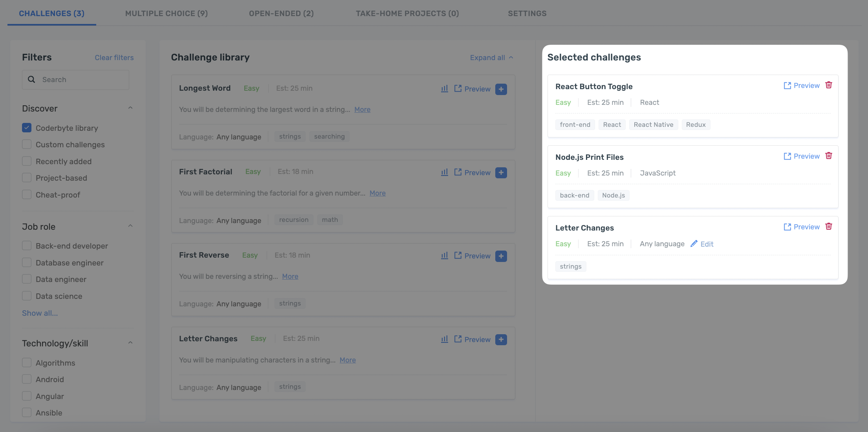The image size is (868, 432).
Task: Expand More on First Reverse description
Action: (x=290, y=276)
